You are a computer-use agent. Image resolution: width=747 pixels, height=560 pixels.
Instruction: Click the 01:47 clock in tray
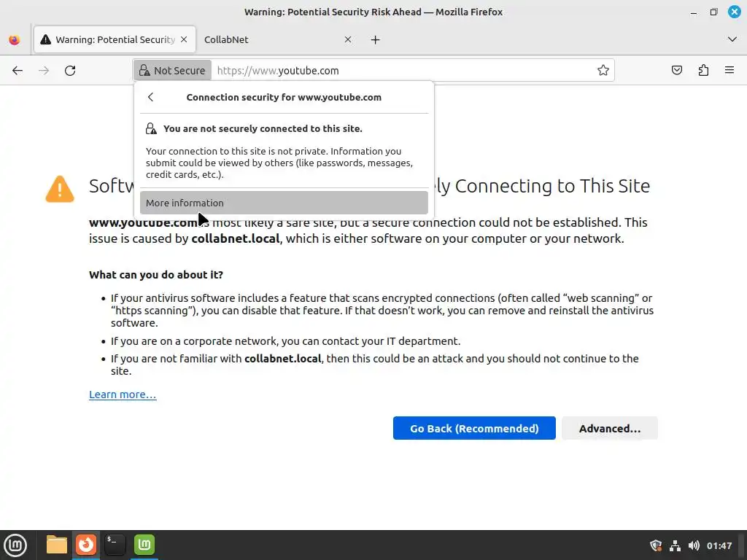point(719,545)
